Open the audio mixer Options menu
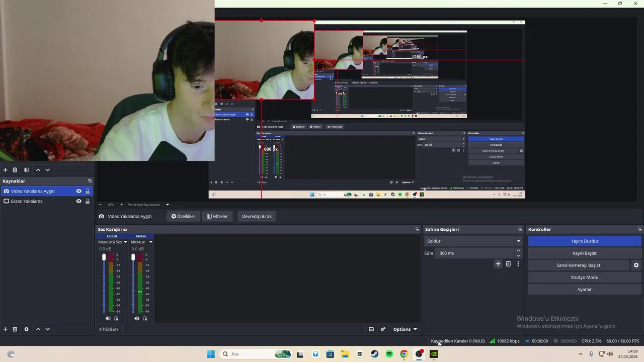The width and height of the screenshot is (644, 362). [405, 329]
